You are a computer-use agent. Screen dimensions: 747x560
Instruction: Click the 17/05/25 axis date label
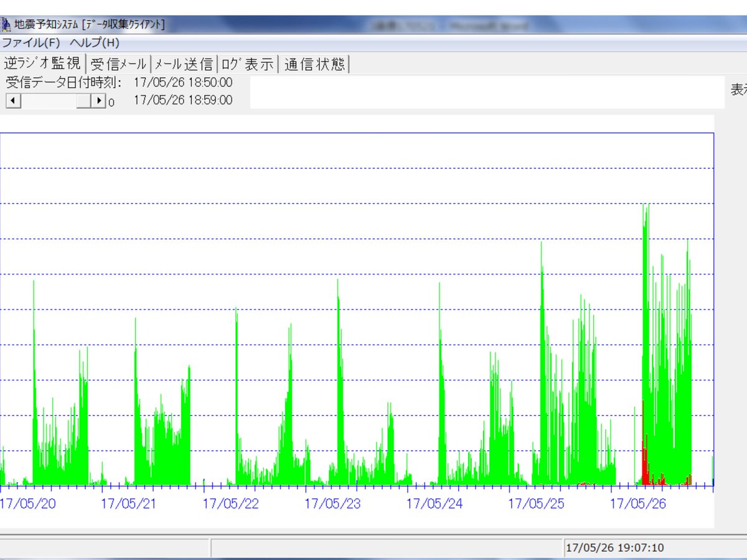[537, 503]
